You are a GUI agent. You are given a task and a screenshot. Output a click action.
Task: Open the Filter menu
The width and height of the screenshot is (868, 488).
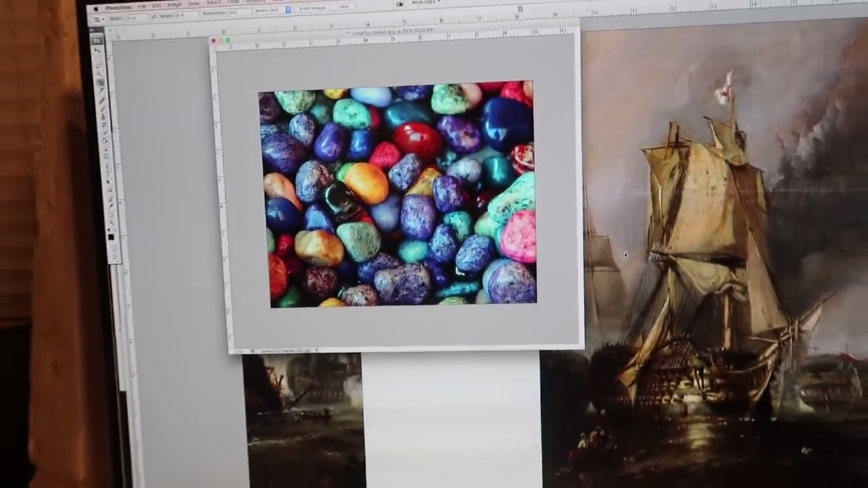[x=233, y=2]
